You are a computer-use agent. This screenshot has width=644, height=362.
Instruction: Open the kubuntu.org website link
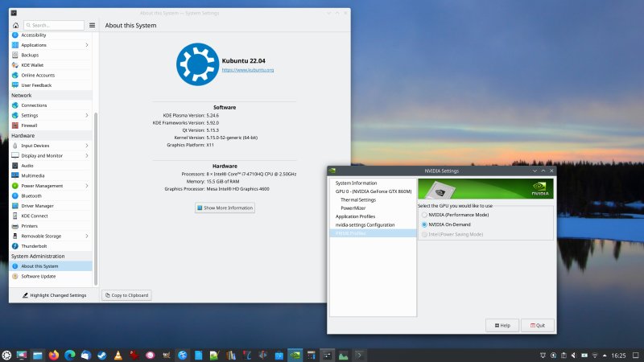coord(247,70)
